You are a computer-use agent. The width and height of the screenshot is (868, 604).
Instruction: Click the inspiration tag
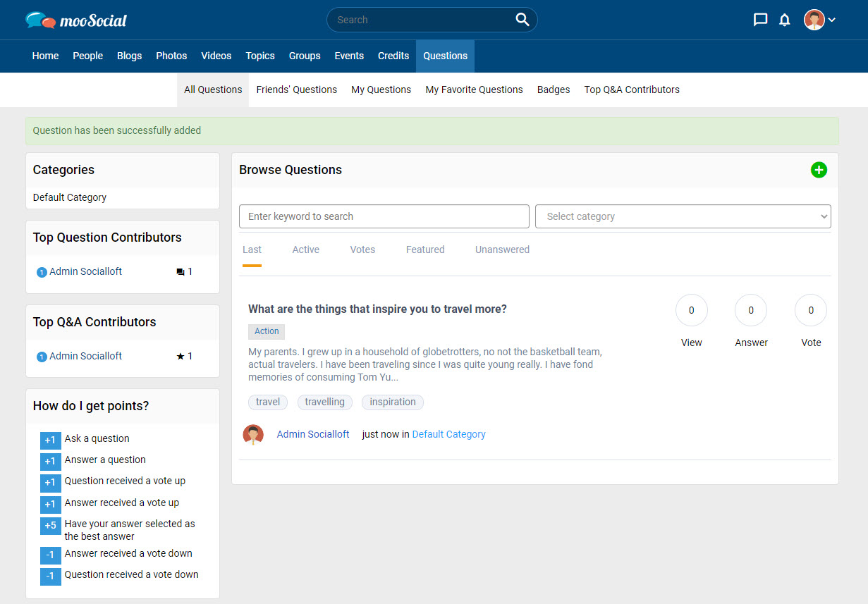pos(393,402)
